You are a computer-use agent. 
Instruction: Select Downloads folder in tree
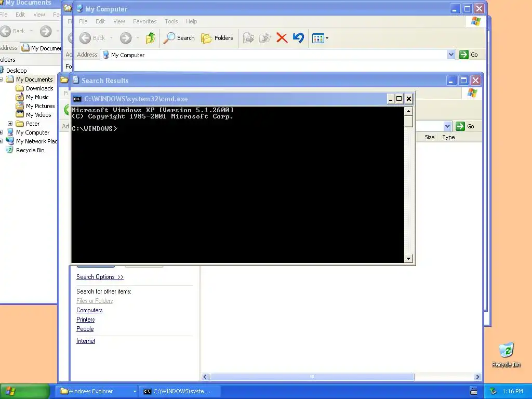click(x=39, y=88)
